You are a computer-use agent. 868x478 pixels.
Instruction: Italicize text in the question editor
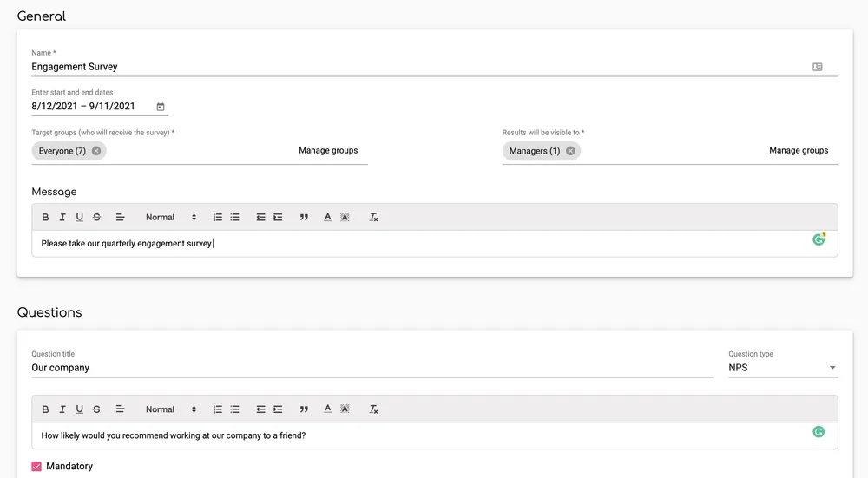coord(62,409)
